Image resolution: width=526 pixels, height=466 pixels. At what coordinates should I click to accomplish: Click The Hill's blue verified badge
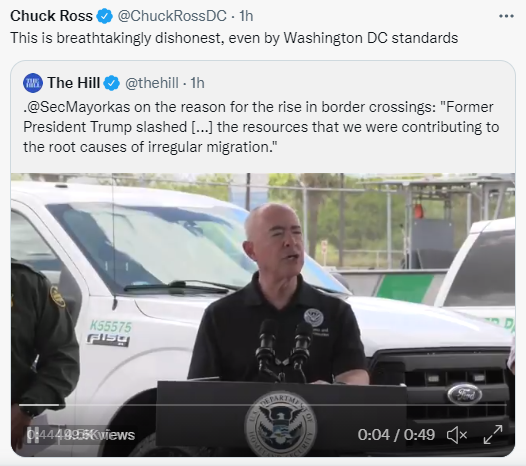click(112, 83)
